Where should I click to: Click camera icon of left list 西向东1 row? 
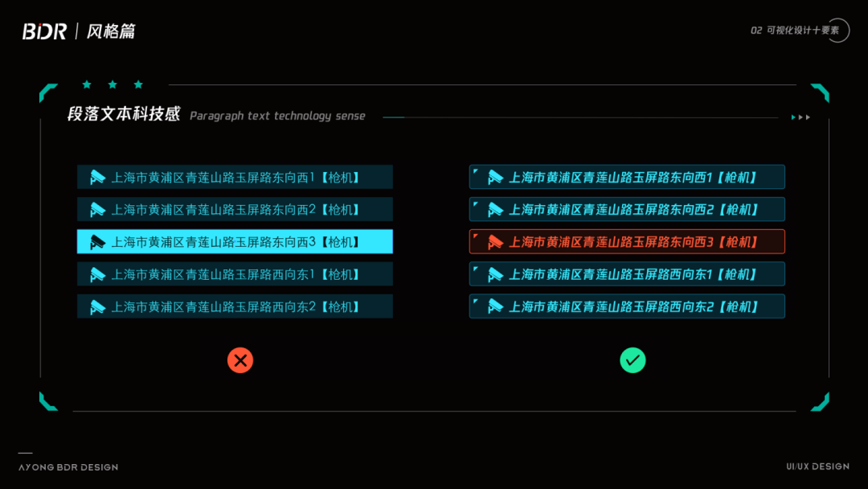(98, 275)
